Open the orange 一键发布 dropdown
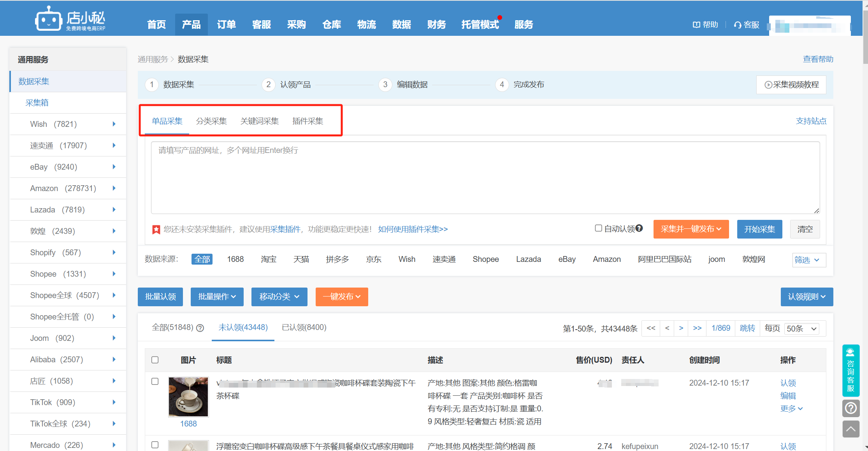Image resolution: width=868 pixels, height=451 pixels. coord(342,297)
